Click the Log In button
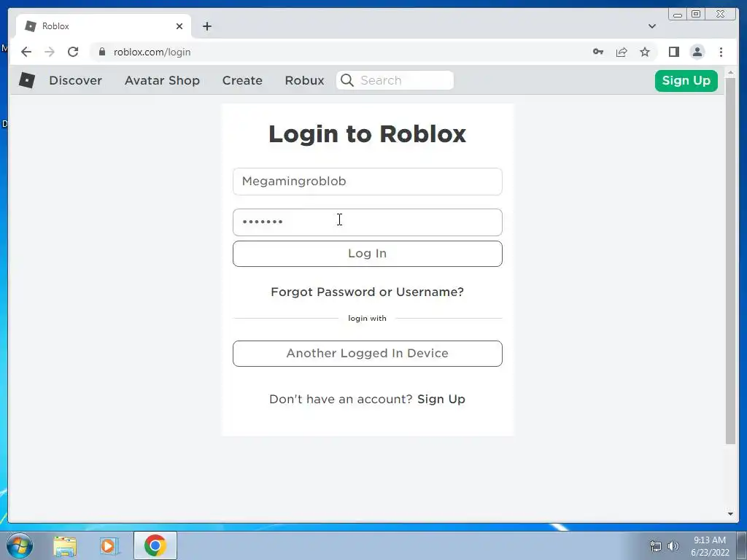Image resolution: width=747 pixels, height=560 pixels. (368, 253)
